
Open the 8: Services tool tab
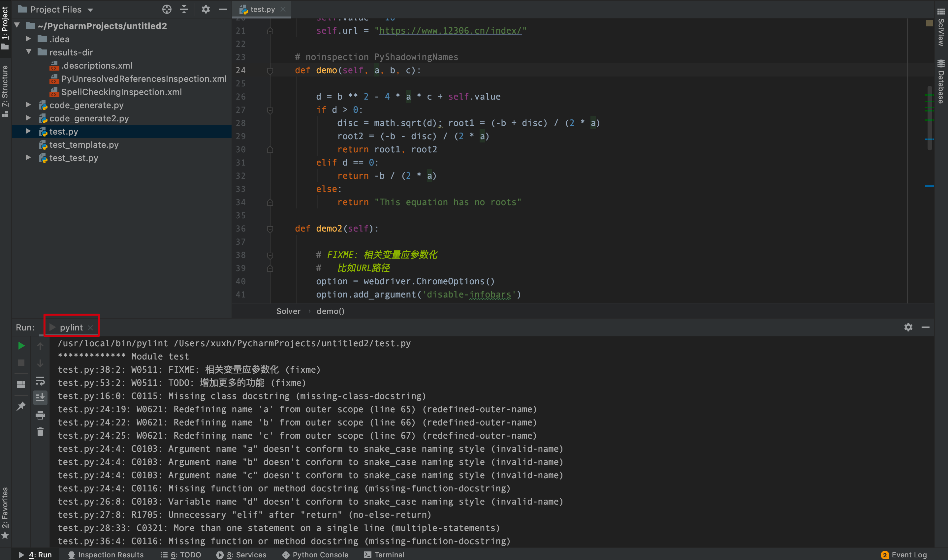pyautogui.click(x=241, y=555)
